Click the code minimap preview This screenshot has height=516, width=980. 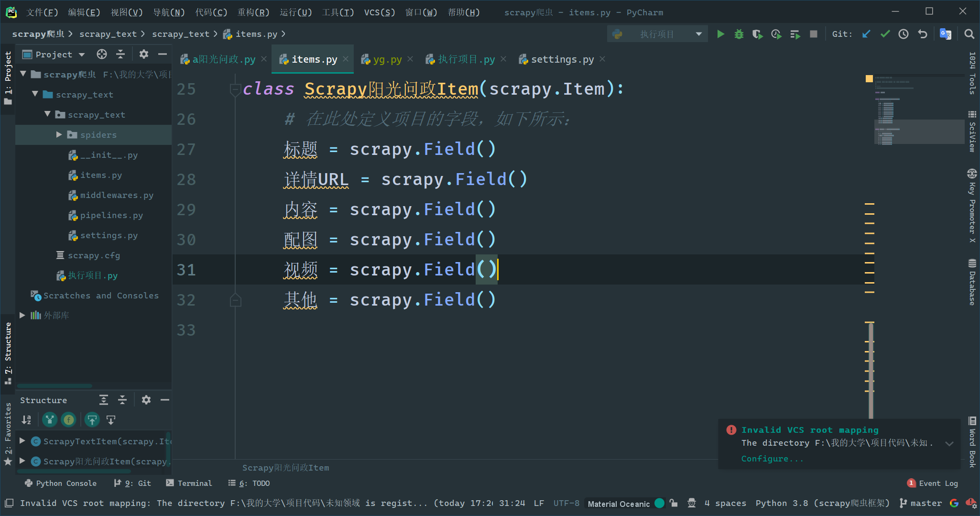coord(919,110)
